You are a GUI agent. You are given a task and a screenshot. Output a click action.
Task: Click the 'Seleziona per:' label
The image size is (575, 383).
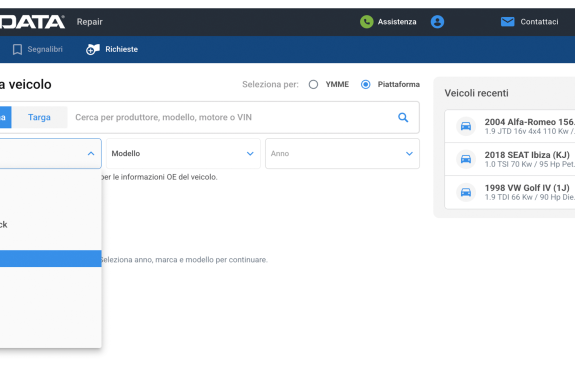(270, 85)
